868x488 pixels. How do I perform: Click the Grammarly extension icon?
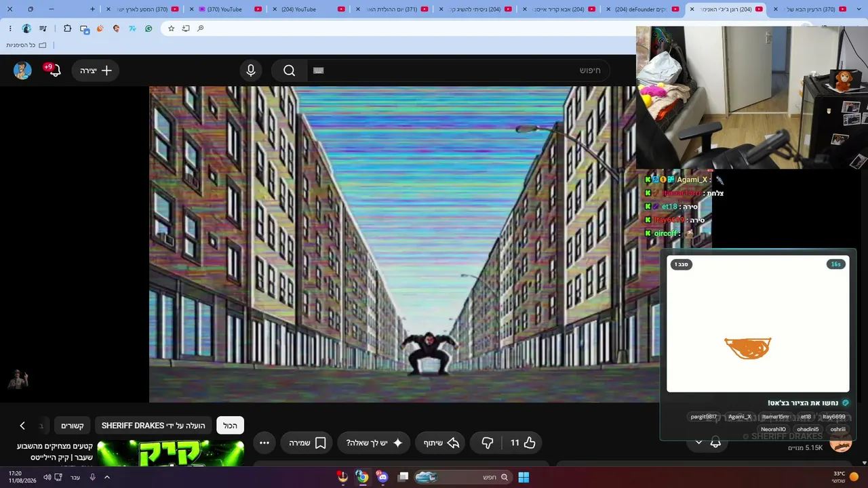149,28
